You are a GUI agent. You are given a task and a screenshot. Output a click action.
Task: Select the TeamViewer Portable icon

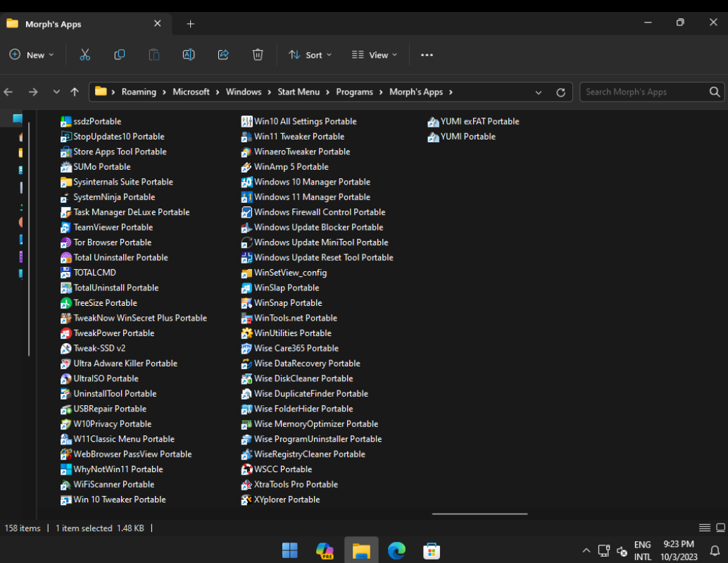[x=66, y=227]
